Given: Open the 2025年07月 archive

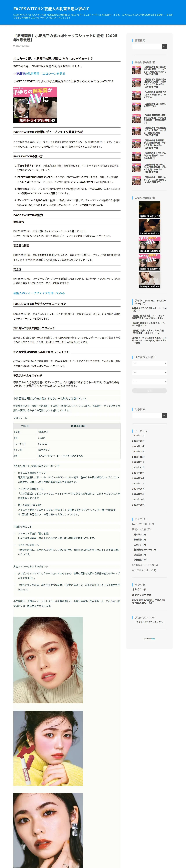Looking at the screenshot, I should point(138,436).
